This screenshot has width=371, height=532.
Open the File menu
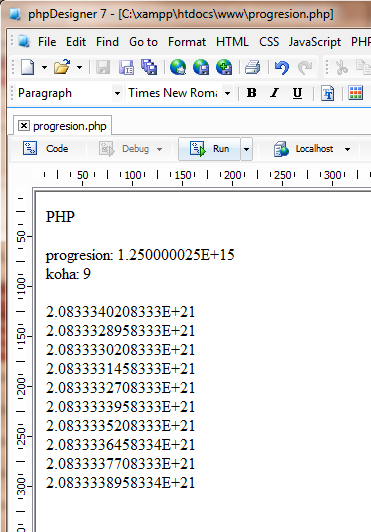(x=47, y=42)
